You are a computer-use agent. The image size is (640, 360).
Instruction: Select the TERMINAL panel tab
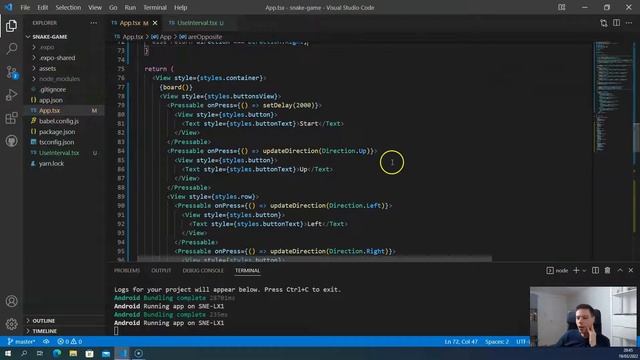tap(247, 270)
